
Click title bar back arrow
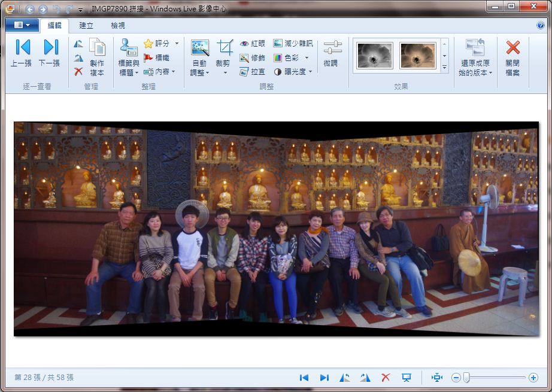(29, 9)
